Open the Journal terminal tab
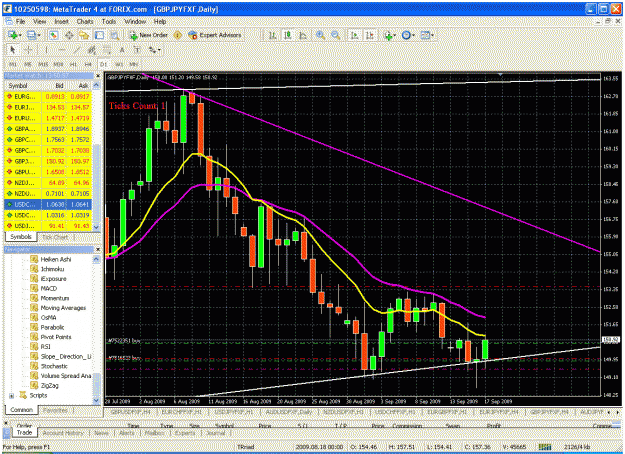The height and width of the screenshot is (454, 625). click(x=215, y=433)
